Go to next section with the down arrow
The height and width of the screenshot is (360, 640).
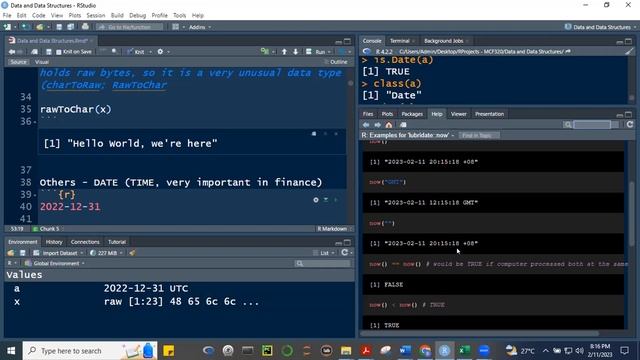click(x=296, y=52)
